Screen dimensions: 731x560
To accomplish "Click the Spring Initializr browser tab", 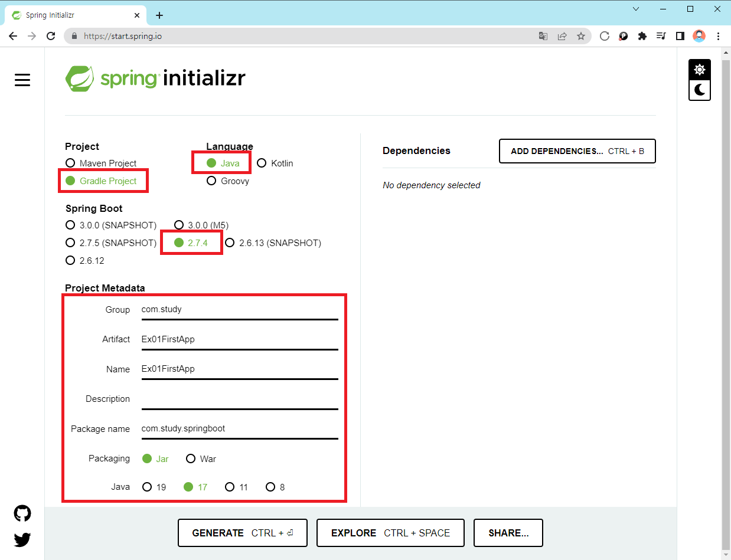I will coord(77,15).
